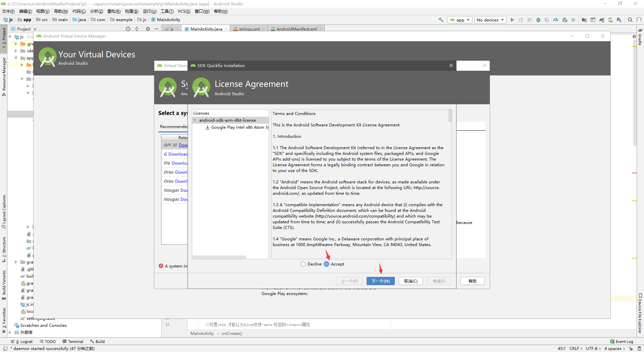The height and width of the screenshot is (352, 644).
Task: Open the 文件(F) menu
Action: 8,11
